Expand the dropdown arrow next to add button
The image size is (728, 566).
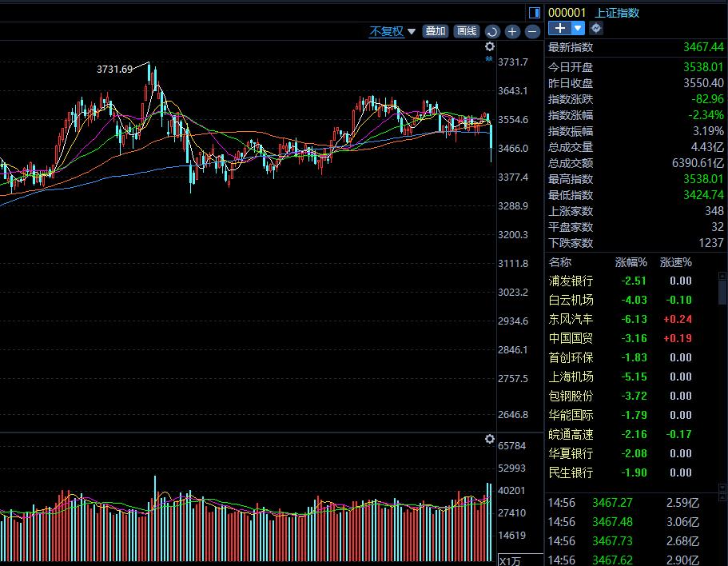[x=579, y=28]
